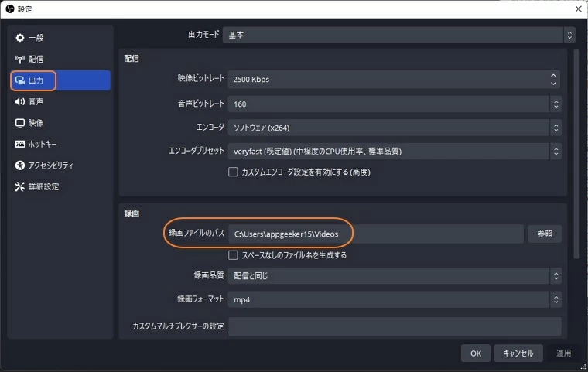
Task: Open the 録画フォーマット dropdown showing mp4
Action: (x=395, y=299)
